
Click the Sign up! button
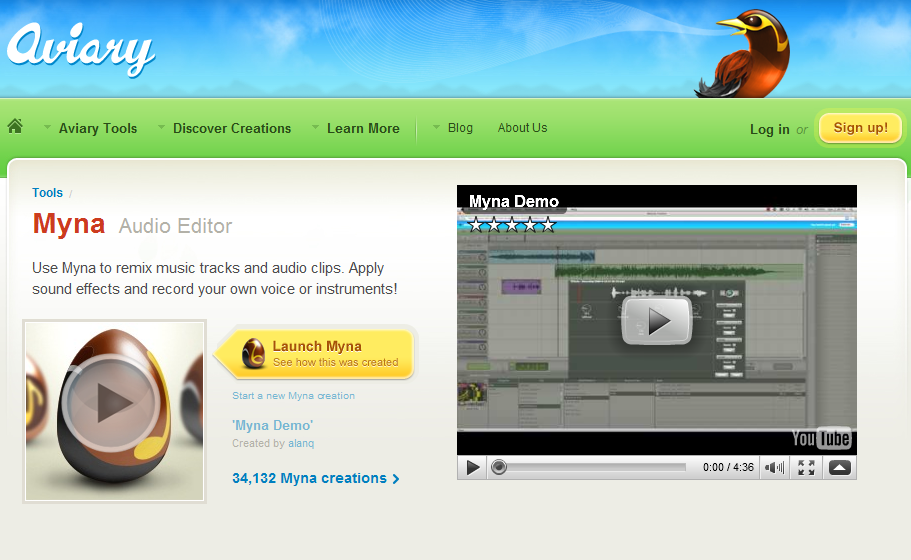point(860,127)
